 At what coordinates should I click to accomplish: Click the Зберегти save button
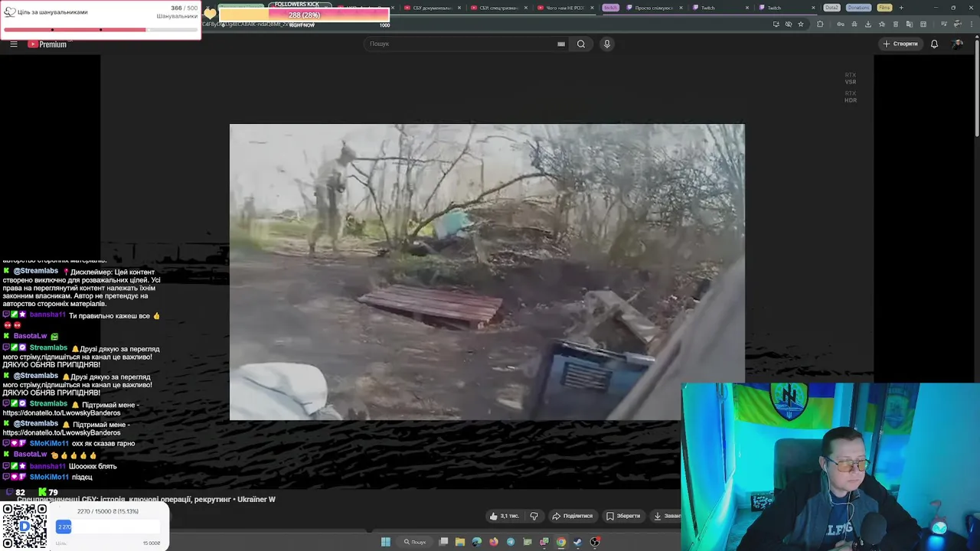tap(623, 516)
